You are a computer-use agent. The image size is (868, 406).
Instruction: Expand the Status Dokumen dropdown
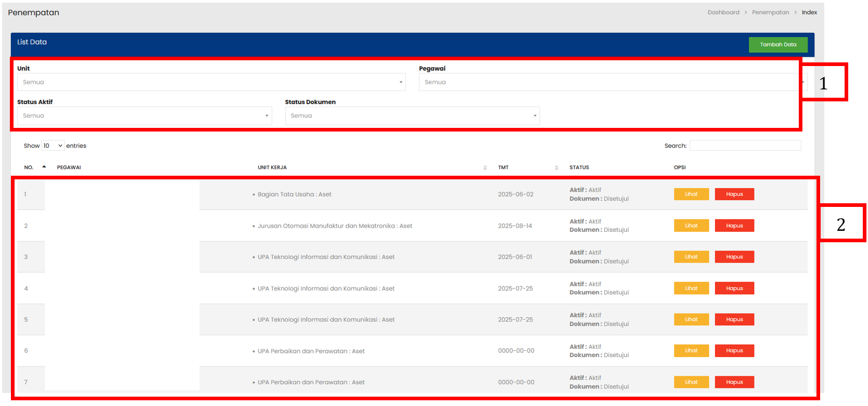pyautogui.click(x=412, y=116)
